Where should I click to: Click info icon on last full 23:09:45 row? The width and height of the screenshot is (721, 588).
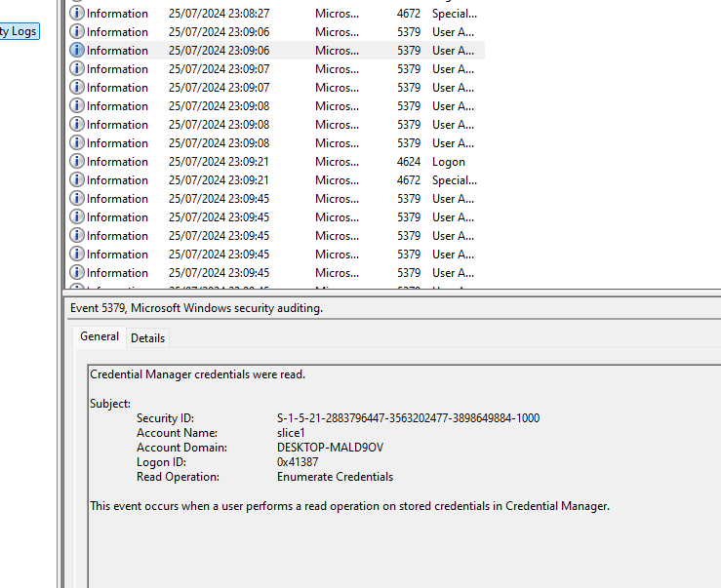[77, 273]
